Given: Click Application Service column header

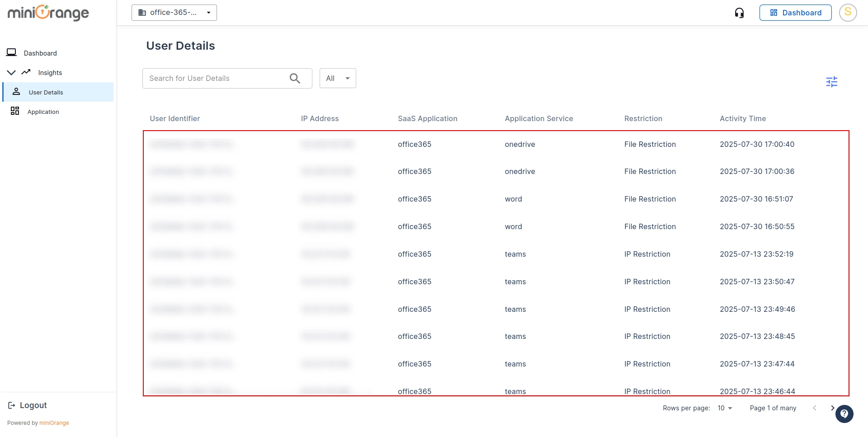Looking at the screenshot, I should coord(538,118).
